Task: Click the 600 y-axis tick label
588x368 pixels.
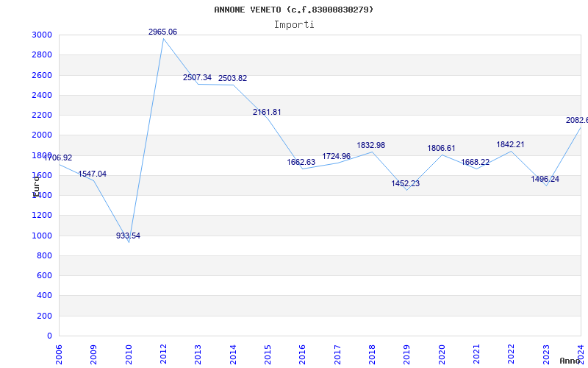Action: click(46, 275)
